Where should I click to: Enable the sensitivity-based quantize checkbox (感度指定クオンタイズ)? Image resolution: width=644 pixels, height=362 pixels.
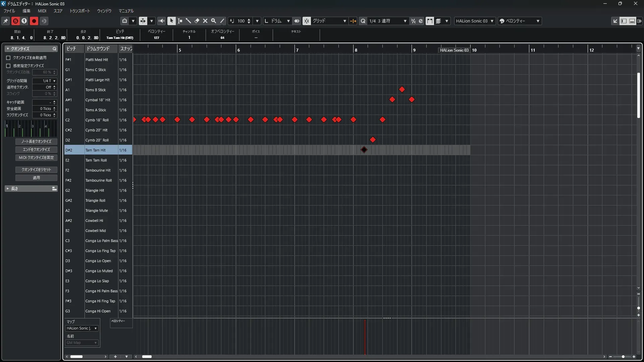[8, 66]
